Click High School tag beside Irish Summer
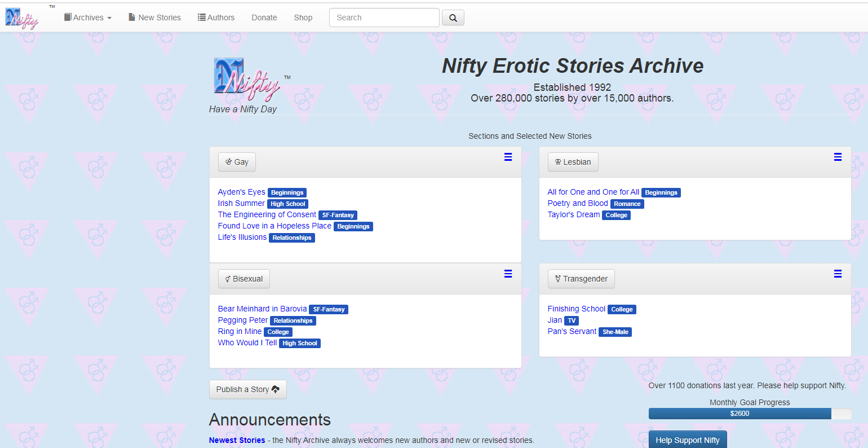868x448 pixels. pos(287,204)
